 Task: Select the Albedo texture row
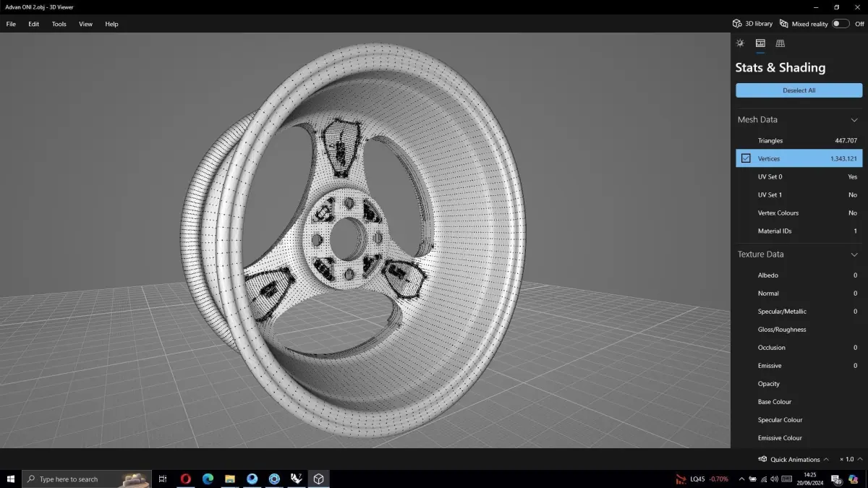[x=799, y=275]
